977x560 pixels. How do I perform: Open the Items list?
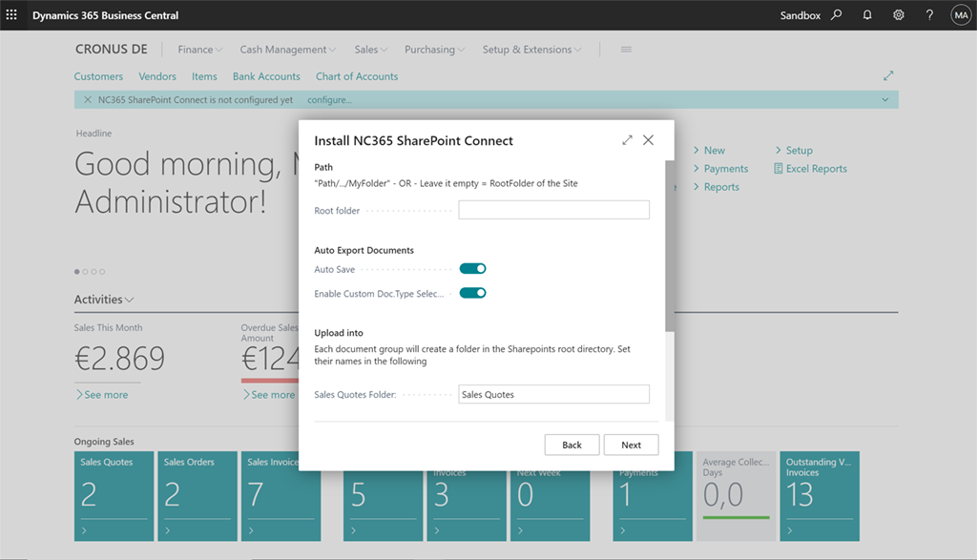(204, 76)
